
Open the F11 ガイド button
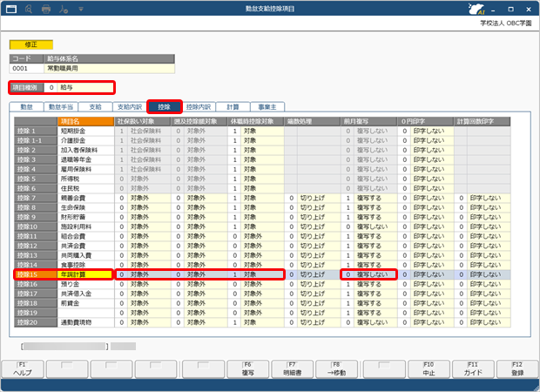[x=472, y=368]
